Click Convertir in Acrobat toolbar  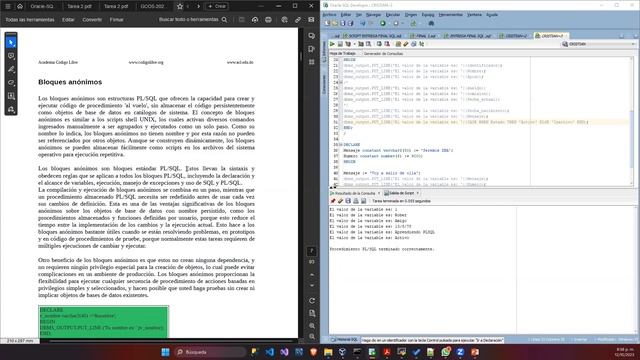(92, 20)
